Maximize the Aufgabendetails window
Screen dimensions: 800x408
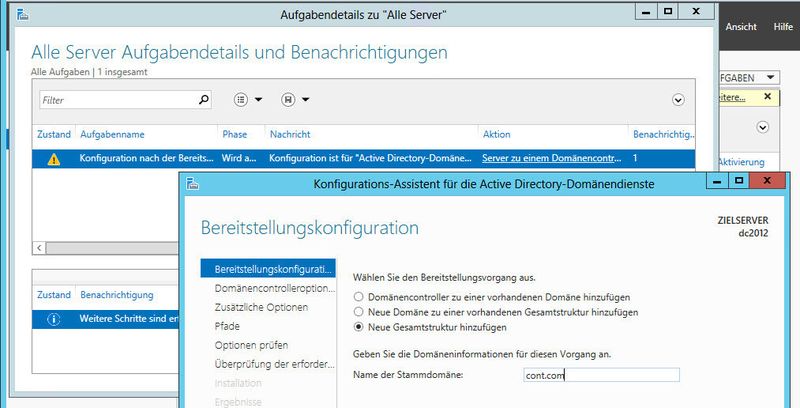[x=668, y=11]
